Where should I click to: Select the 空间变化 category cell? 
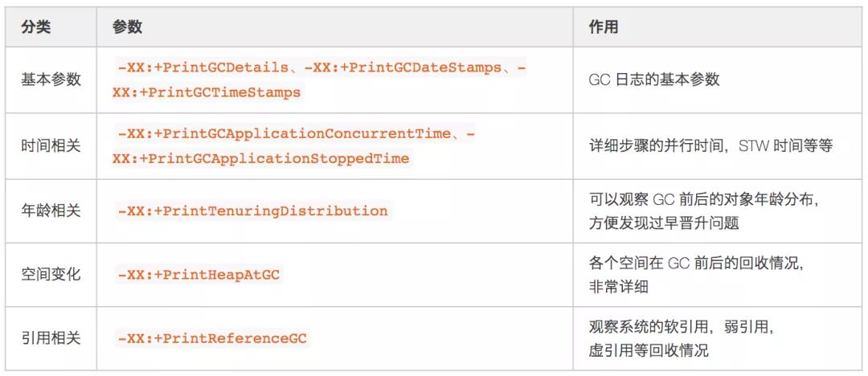[51, 274]
